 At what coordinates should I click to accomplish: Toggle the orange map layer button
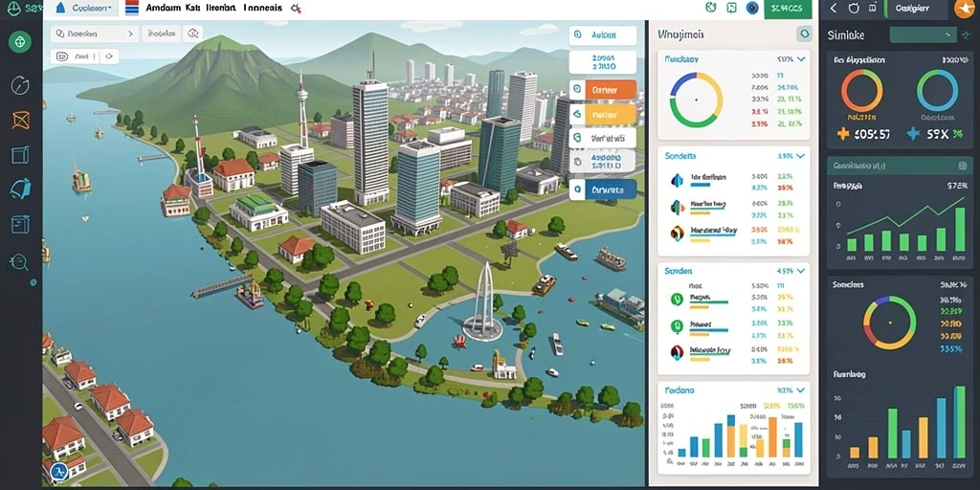(x=603, y=90)
